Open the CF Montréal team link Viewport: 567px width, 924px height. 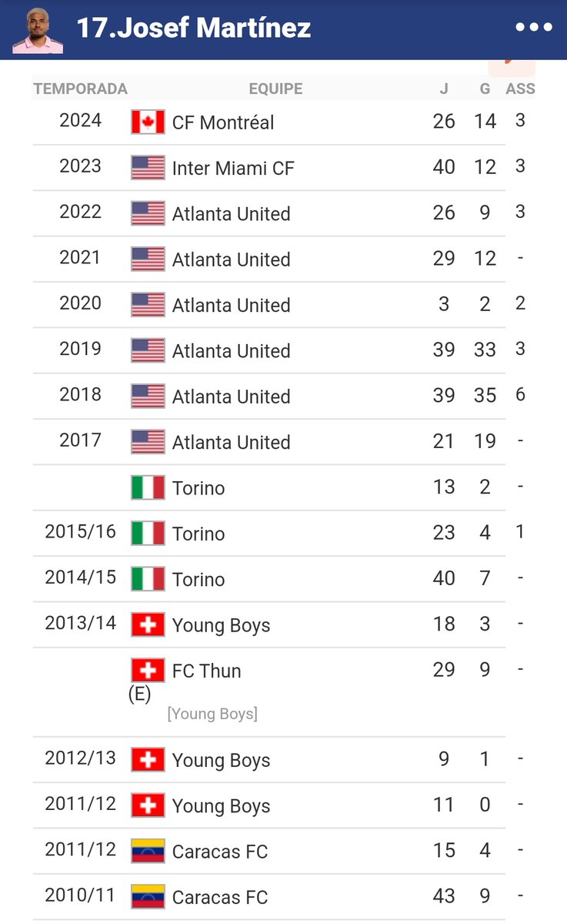(x=223, y=122)
